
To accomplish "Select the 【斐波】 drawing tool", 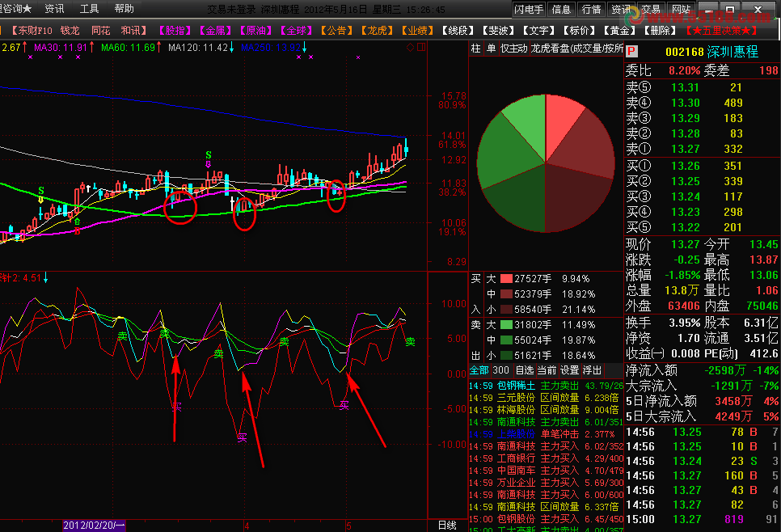I will [498, 31].
